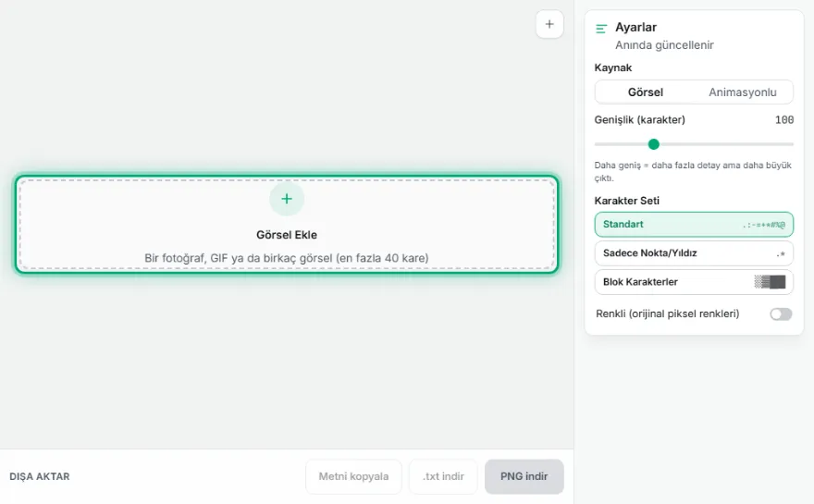Viewport: 814px width, 504px height.
Task: Click the Ayarlar settings lines icon
Action: click(x=601, y=29)
